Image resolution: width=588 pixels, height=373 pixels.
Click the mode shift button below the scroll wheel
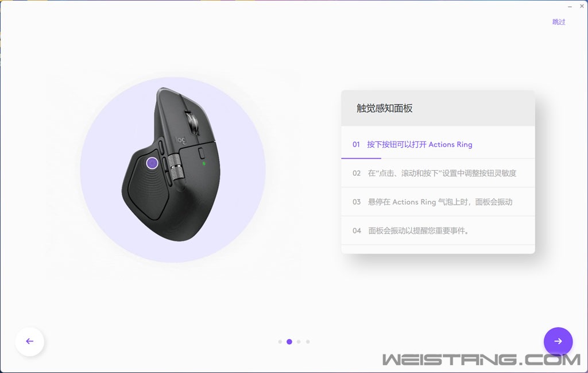click(202, 153)
